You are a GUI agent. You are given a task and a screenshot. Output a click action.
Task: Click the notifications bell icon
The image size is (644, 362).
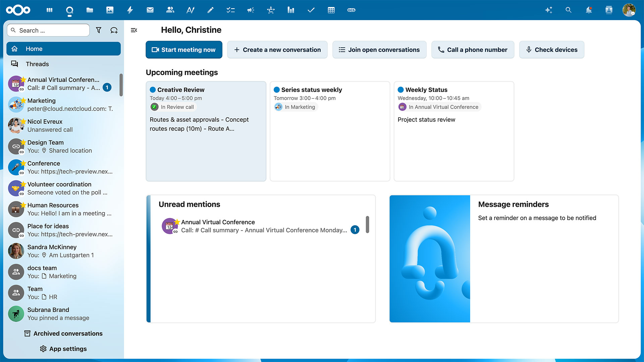click(589, 10)
